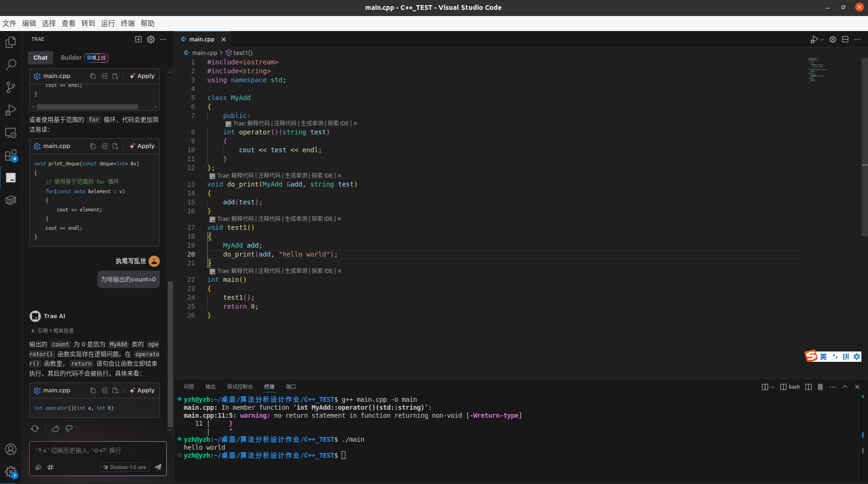868x484 pixels.
Task: Toggle Sogou IME English/Chinese mode 英
Action: point(823,357)
